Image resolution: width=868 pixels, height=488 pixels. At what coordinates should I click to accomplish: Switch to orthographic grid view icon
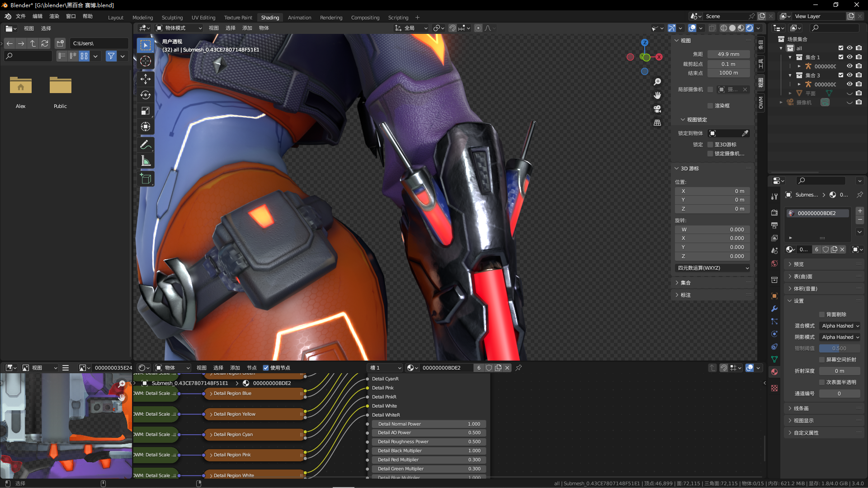pyautogui.click(x=657, y=123)
